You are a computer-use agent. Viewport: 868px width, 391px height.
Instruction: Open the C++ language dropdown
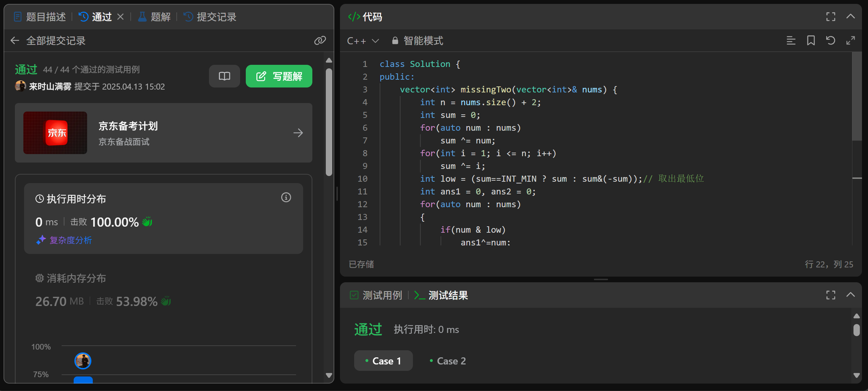coord(363,41)
